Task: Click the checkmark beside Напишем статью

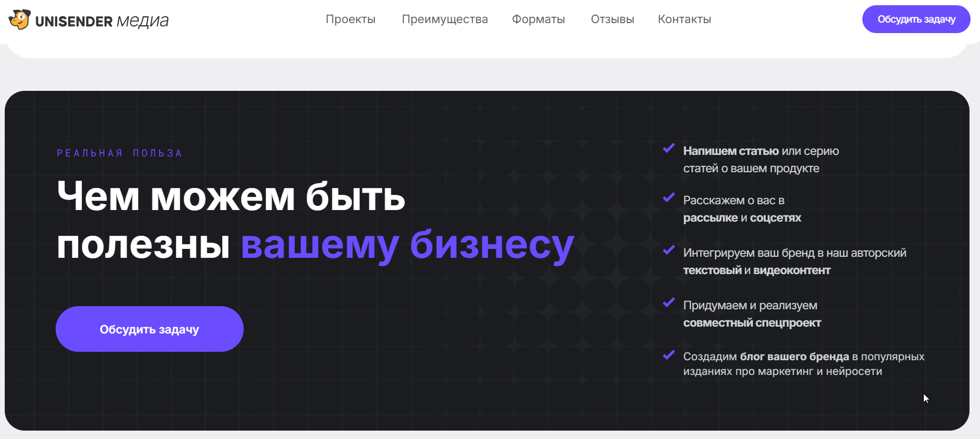Action: (669, 149)
